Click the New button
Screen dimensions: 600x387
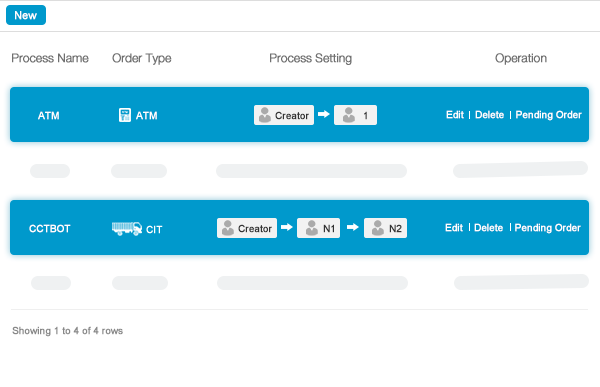[x=26, y=15]
